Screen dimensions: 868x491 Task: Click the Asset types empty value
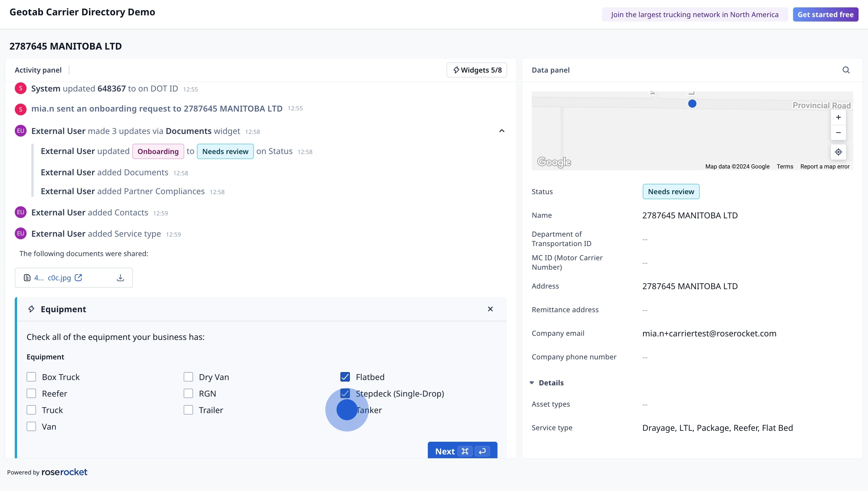[645, 404]
